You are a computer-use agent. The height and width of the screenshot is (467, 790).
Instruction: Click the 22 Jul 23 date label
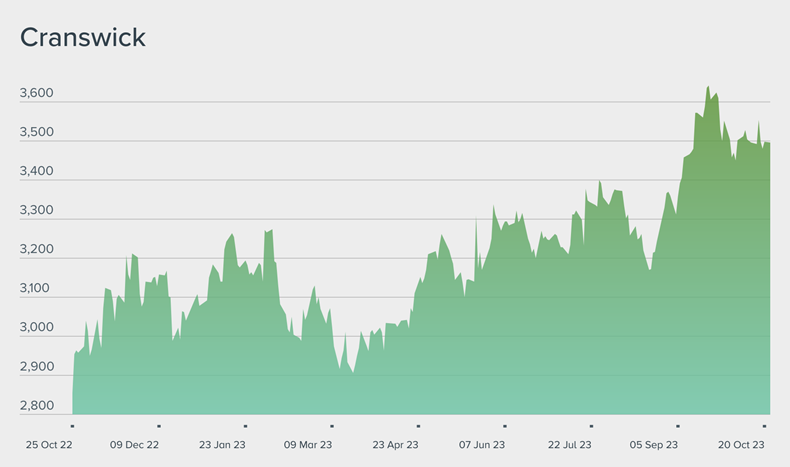click(x=570, y=445)
